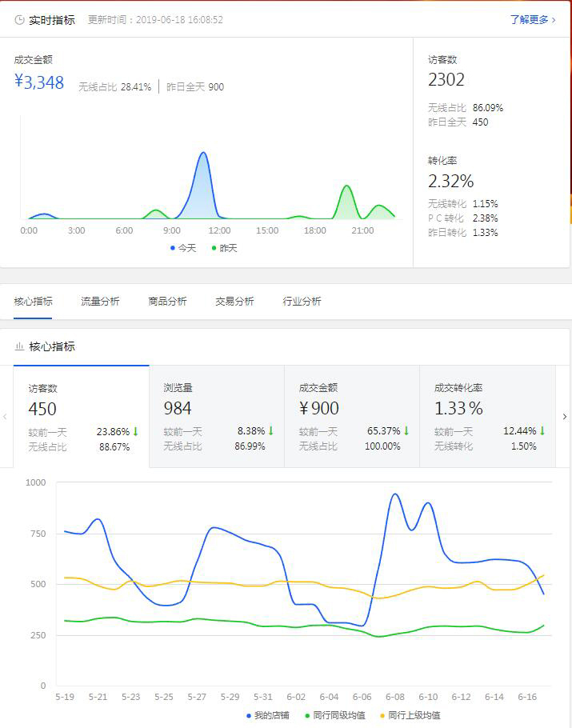Toggle 昨天 series in realtime chart legend

(225, 248)
